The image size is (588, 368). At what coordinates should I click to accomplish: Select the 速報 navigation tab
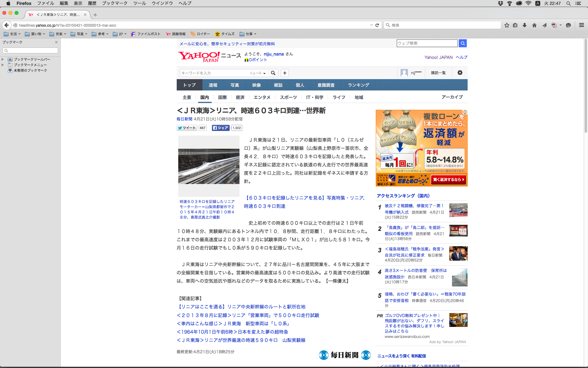213,85
